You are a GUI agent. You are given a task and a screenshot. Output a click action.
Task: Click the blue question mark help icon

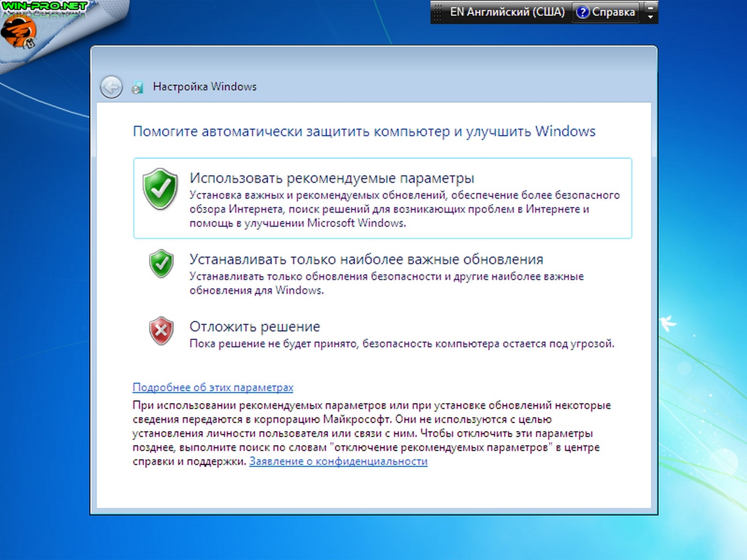(583, 12)
